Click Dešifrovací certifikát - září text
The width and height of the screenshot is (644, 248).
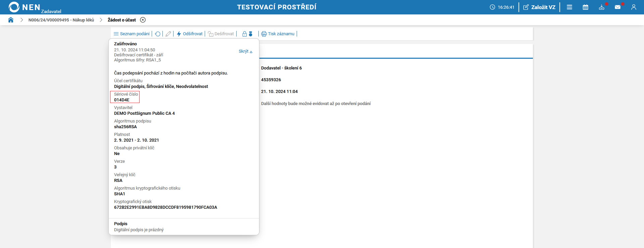139,55
